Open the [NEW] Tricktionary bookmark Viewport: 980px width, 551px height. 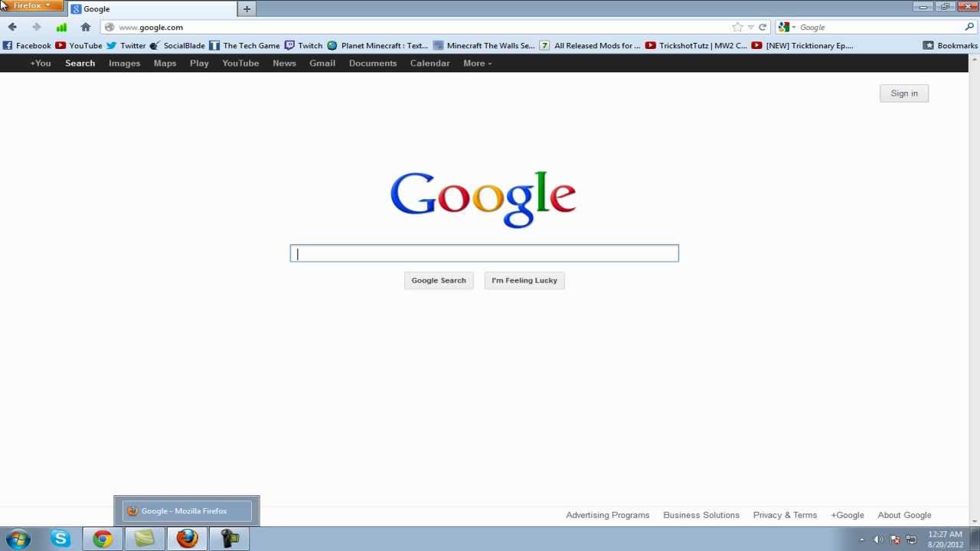pos(802,45)
